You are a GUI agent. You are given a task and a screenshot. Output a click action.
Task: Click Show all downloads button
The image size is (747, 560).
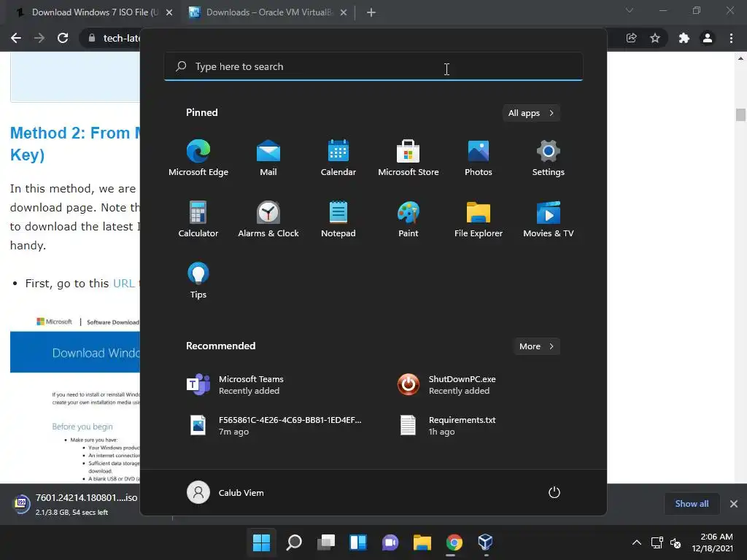coord(692,503)
